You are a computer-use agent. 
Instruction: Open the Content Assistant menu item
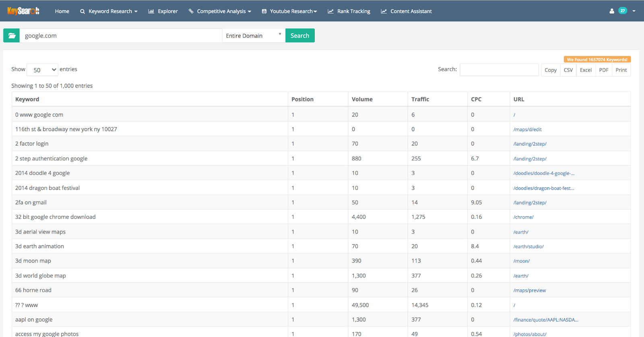tap(406, 11)
